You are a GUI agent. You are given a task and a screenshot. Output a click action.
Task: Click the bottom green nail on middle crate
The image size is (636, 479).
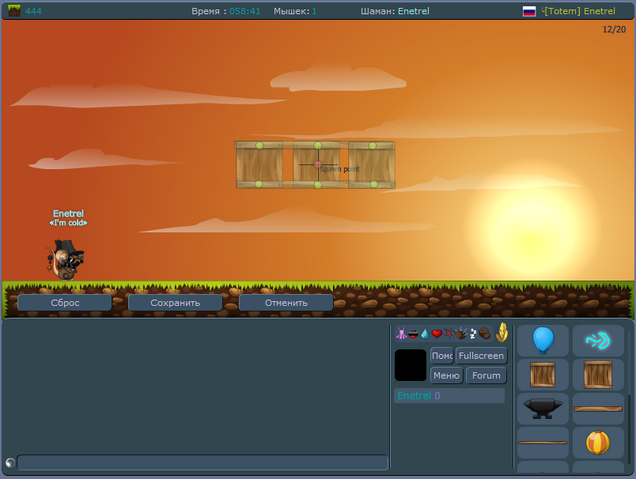[x=318, y=185]
